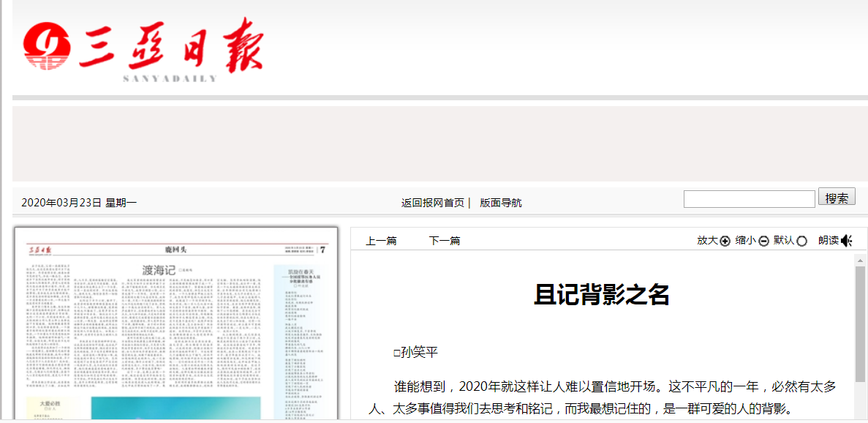
Task: Click the blue photo in the page preview
Action: (x=176, y=408)
